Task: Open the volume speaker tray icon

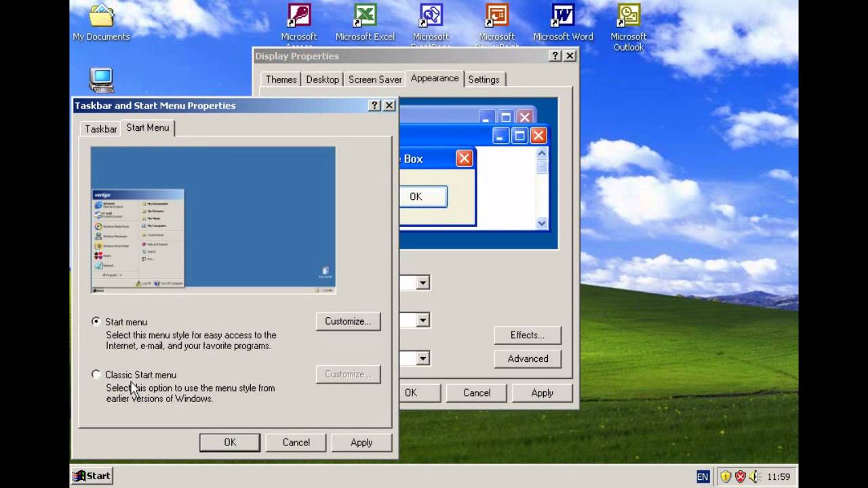Action: tap(754, 476)
